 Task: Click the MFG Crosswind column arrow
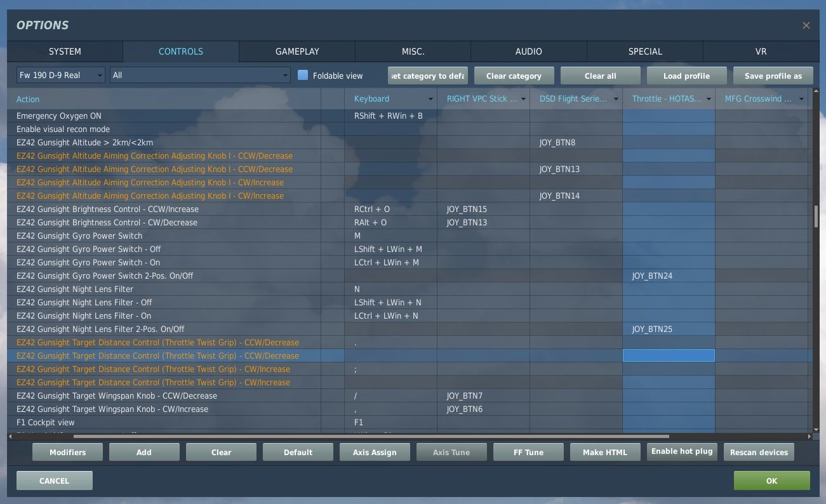[801, 99]
